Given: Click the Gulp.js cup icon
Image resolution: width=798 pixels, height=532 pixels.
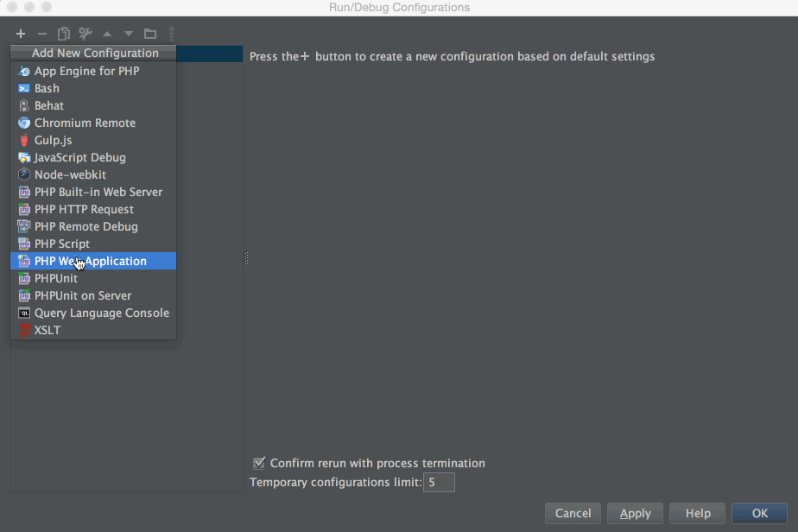Looking at the screenshot, I should pos(24,141).
